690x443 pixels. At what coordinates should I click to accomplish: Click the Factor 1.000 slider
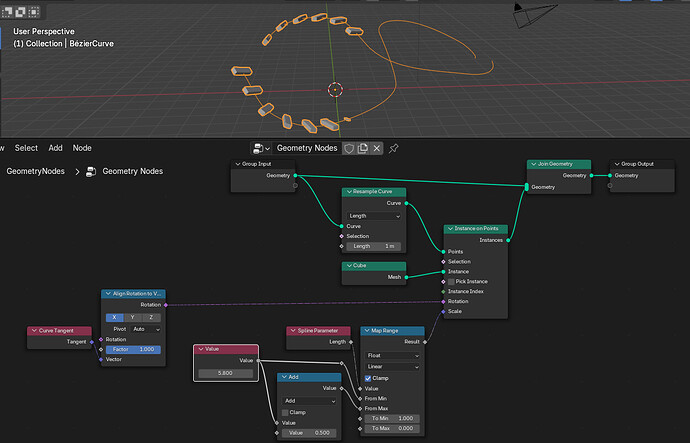133,350
